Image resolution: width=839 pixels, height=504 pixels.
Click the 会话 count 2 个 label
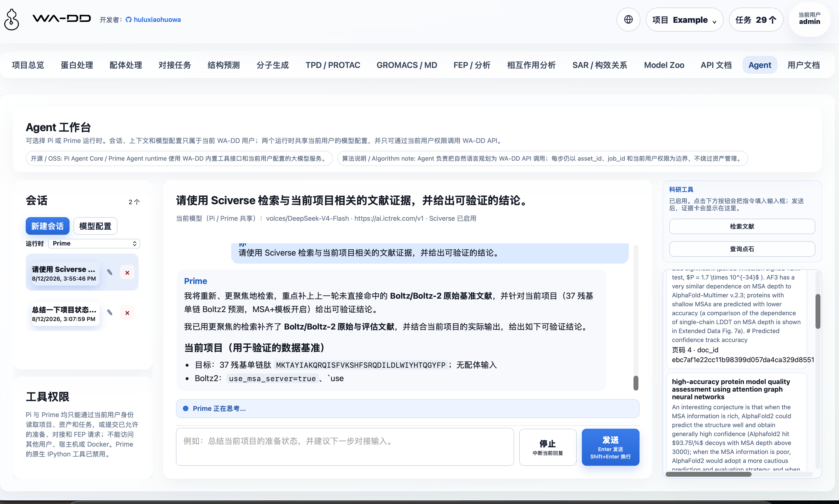tap(134, 202)
